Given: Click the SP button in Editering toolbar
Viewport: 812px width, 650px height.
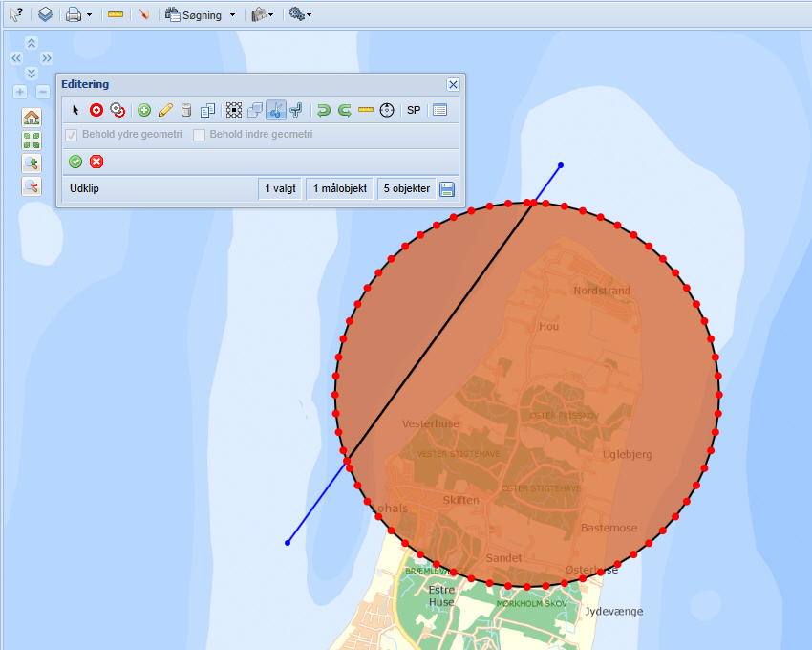Looking at the screenshot, I should coord(414,110).
